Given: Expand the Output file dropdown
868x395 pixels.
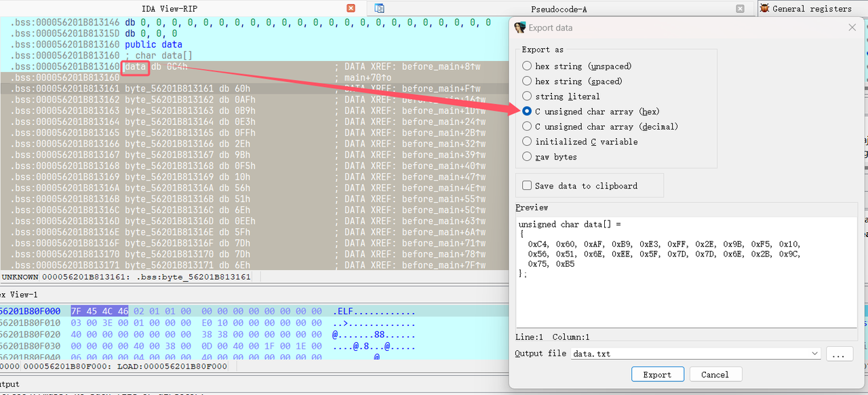Looking at the screenshot, I should point(814,354).
